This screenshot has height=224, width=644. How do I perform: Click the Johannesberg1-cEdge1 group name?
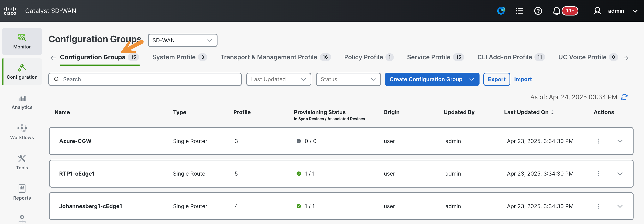point(91,206)
